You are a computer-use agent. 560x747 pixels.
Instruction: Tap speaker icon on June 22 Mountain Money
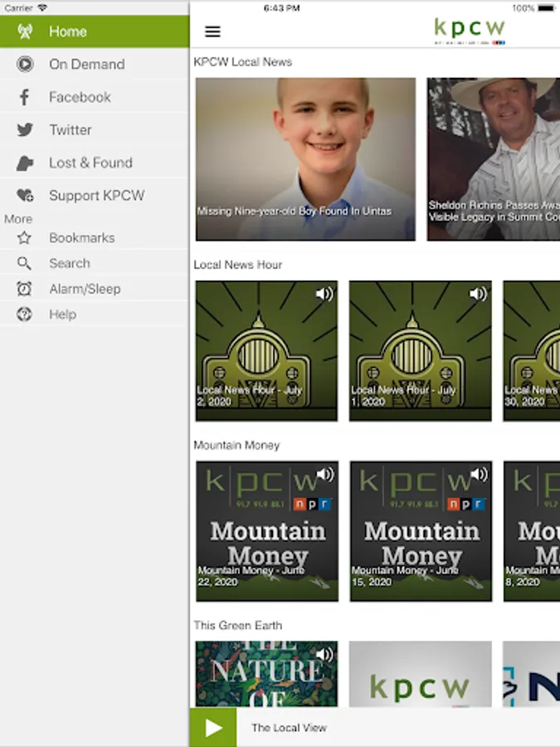point(325,474)
